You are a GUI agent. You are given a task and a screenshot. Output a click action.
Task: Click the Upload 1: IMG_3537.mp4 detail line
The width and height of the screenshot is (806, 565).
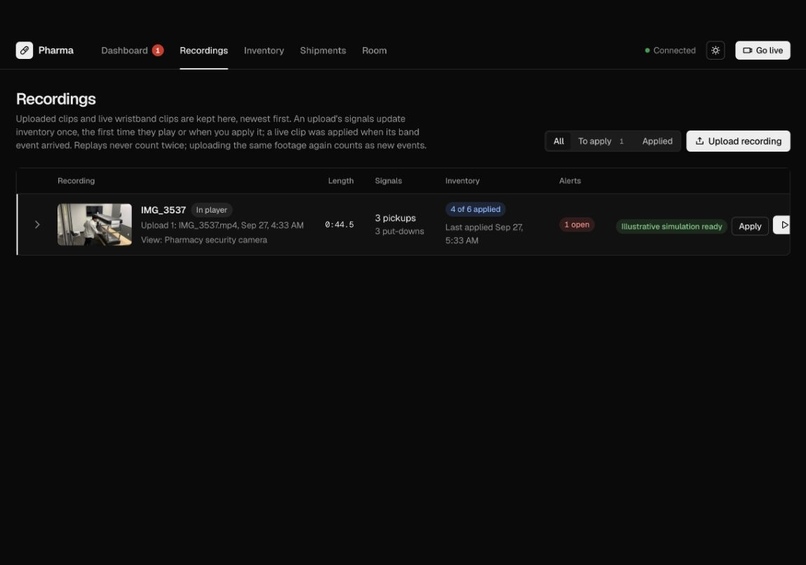click(222, 225)
